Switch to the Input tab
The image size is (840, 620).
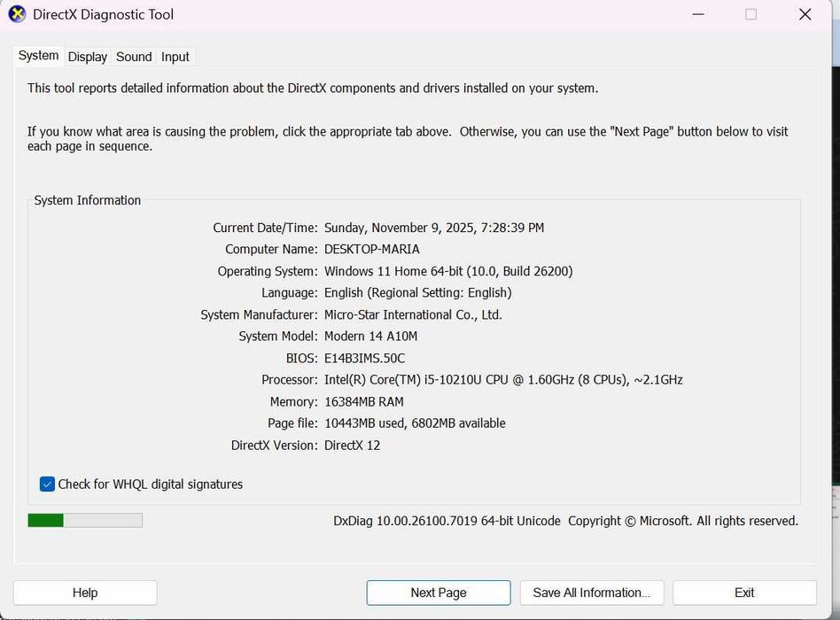[175, 57]
